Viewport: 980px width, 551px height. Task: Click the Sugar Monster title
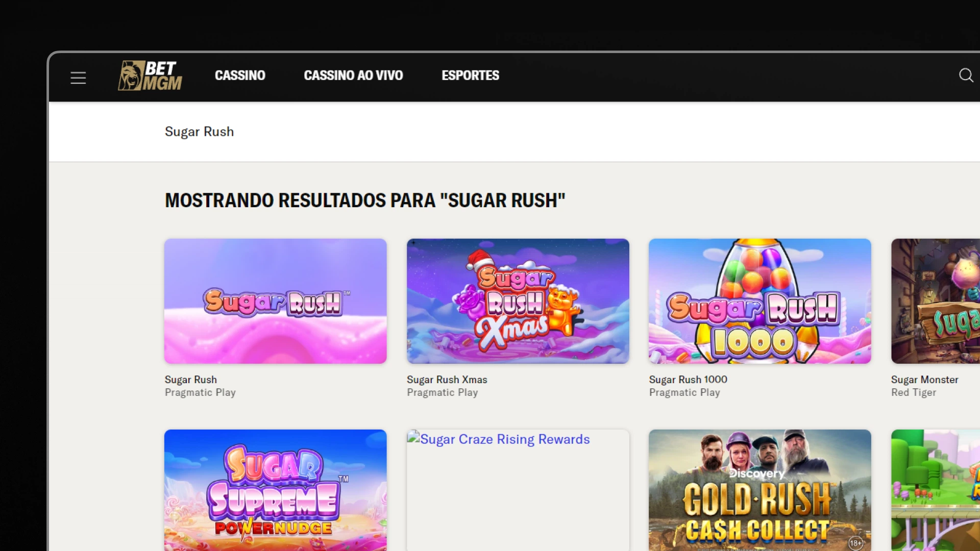[924, 380]
